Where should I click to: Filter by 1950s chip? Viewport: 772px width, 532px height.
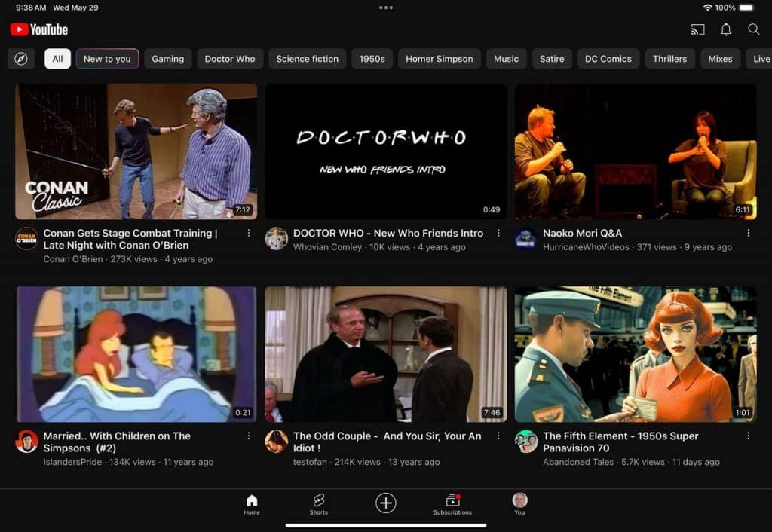(372, 59)
